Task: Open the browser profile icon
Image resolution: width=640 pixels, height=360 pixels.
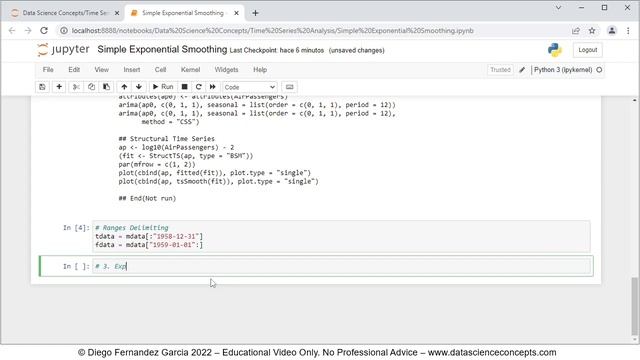Action: pos(611,31)
